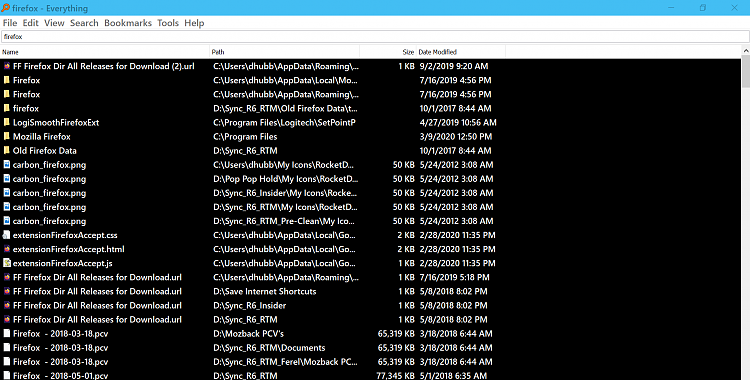Select 'extensionFirefoxAccept.html' name text
This screenshot has width=750, height=380.
click(68, 249)
